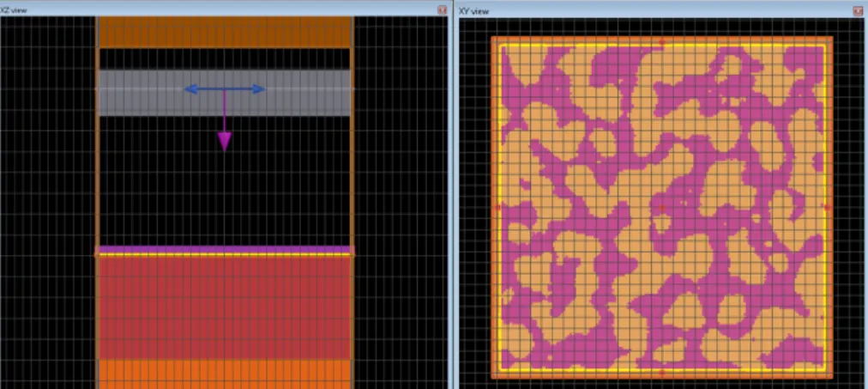This screenshot has height=389, width=868.
Task: Select the bright orange layer at bottom of XZ view
Action: point(224,374)
